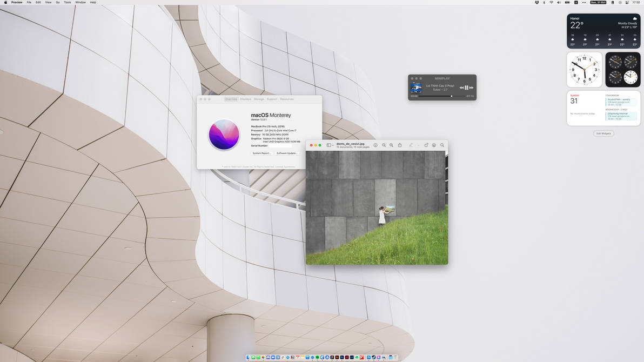The height and width of the screenshot is (362, 644).
Task: Click the 17:50 menu bar clock
Action: click(x=636, y=3)
